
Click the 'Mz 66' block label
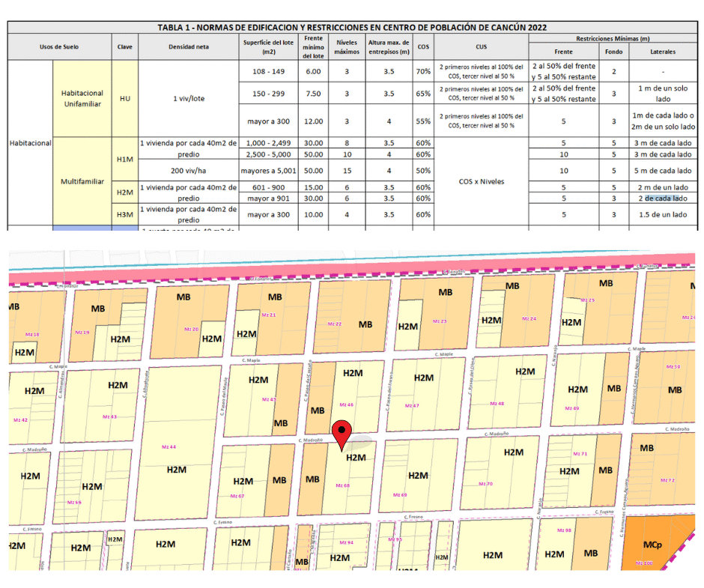(x=75, y=502)
